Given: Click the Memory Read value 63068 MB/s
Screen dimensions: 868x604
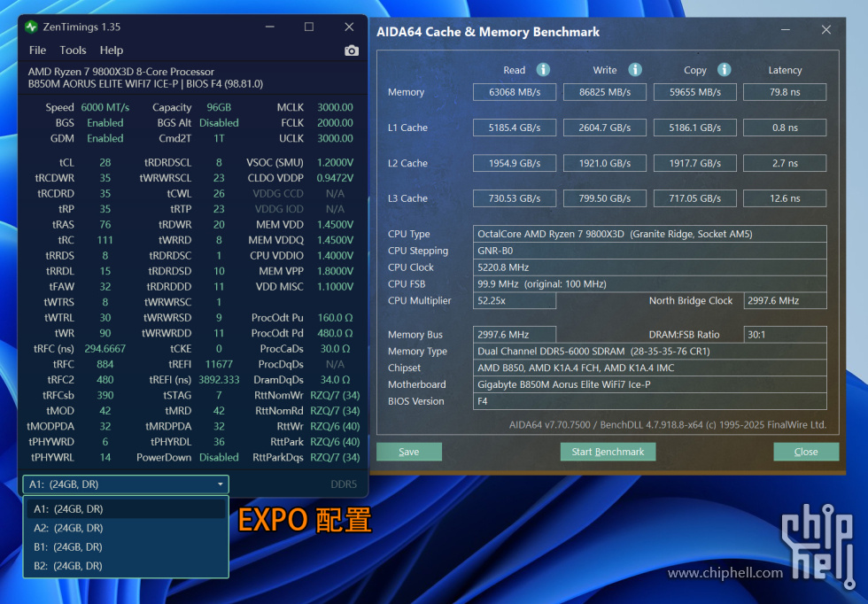Looking at the screenshot, I should pyautogui.click(x=515, y=92).
